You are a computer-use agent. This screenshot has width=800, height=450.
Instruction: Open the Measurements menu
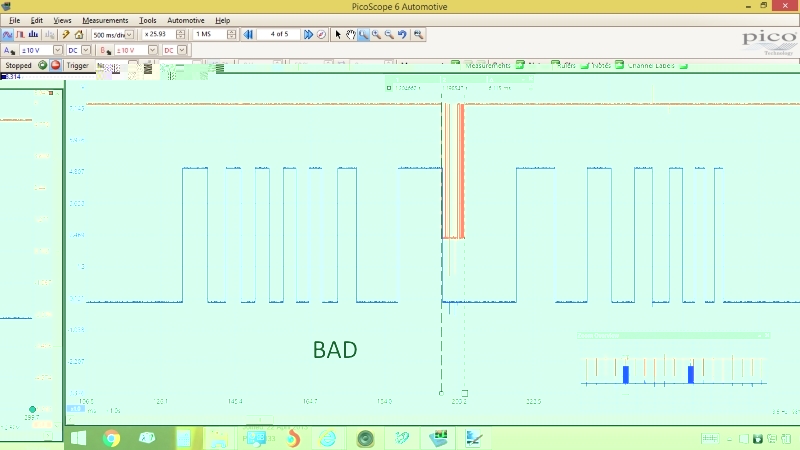105,20
